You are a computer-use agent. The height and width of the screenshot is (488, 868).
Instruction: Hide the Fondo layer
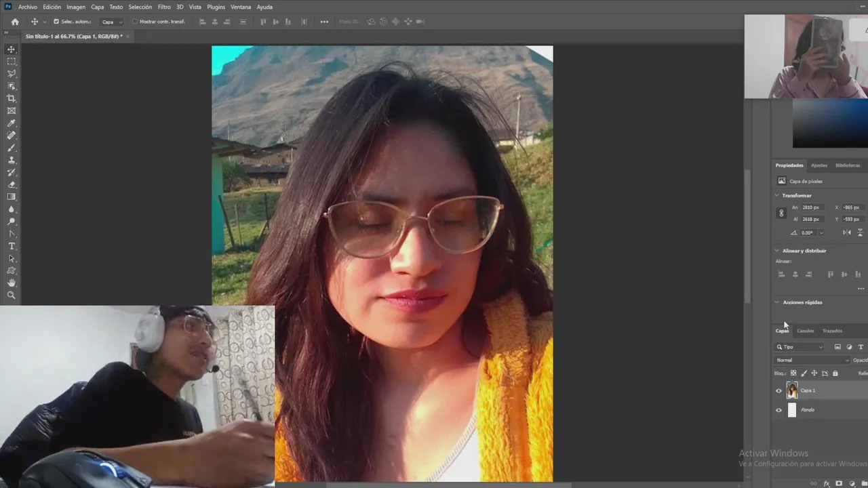(x=778, y=410)
